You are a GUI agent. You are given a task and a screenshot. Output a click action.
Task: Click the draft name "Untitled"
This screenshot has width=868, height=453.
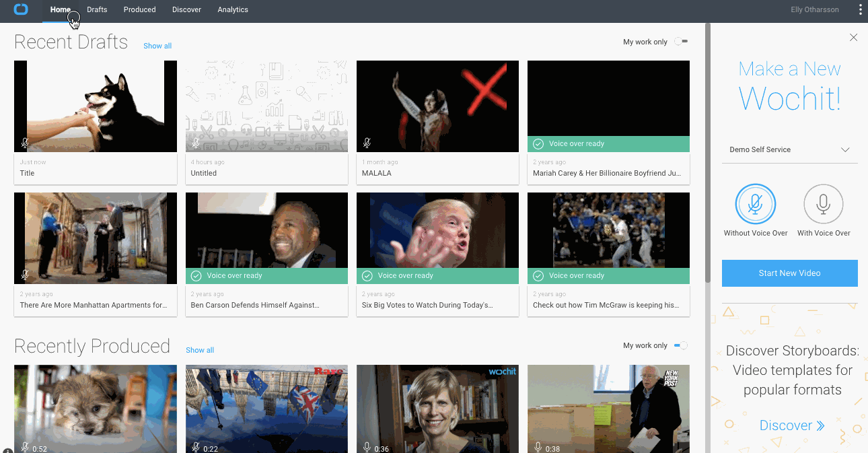[x=204, y=173]
